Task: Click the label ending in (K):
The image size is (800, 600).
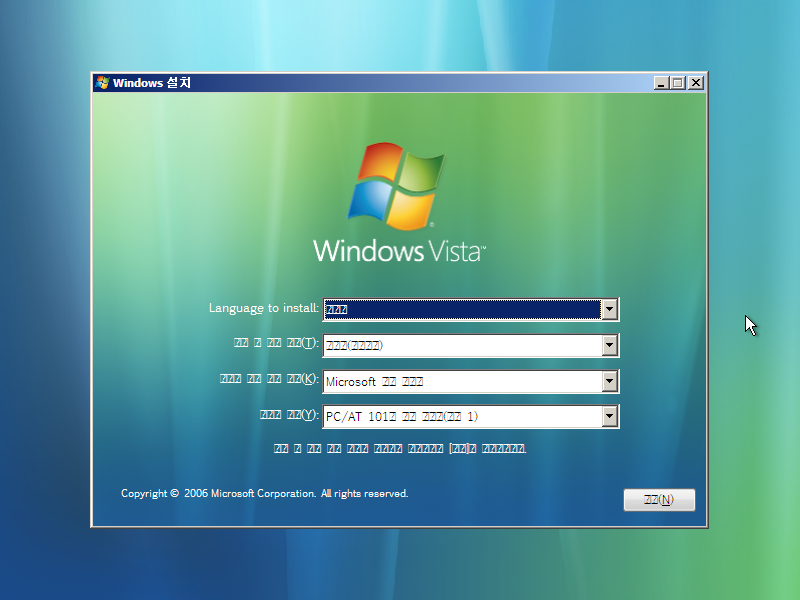Action: click(x=269, y=379)
